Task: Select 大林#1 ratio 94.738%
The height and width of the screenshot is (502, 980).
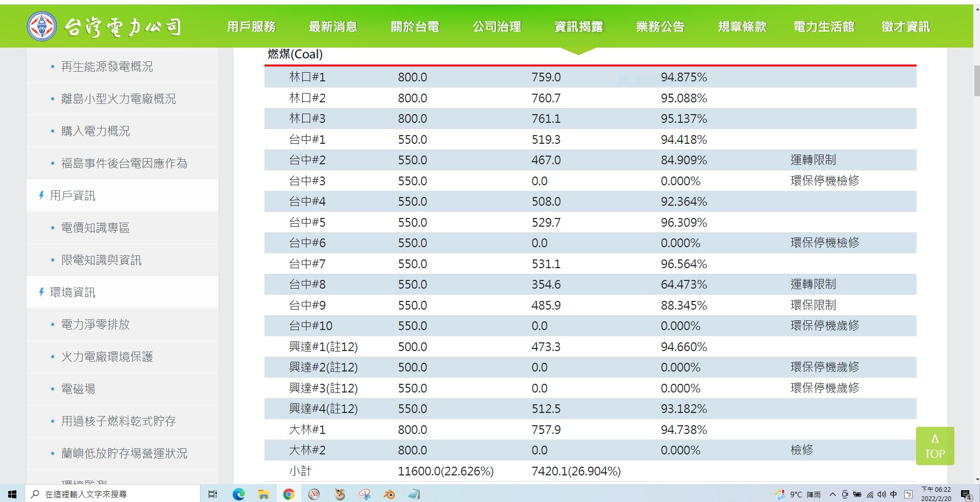Action: 684,429
